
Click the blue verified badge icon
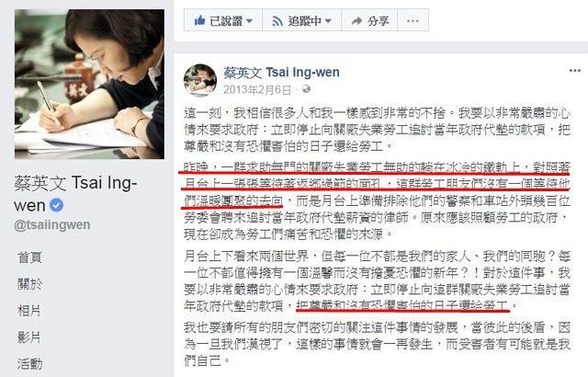(57, 205)
